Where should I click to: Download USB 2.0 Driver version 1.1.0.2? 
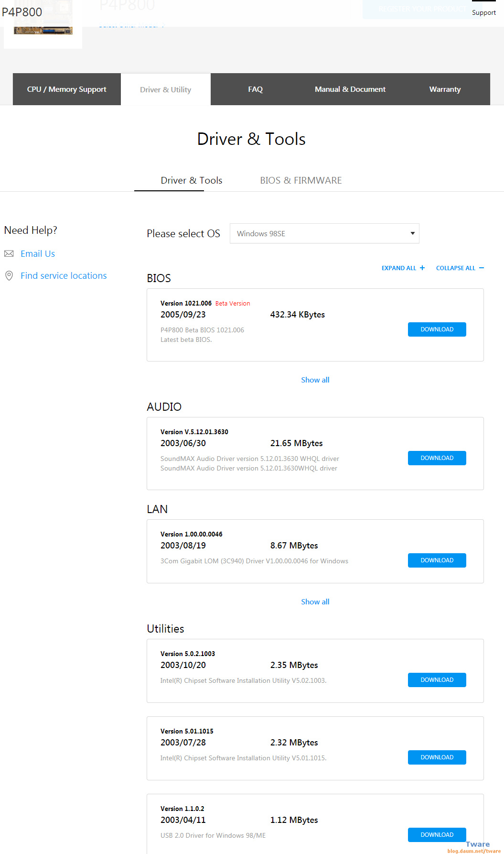point(437,835)
